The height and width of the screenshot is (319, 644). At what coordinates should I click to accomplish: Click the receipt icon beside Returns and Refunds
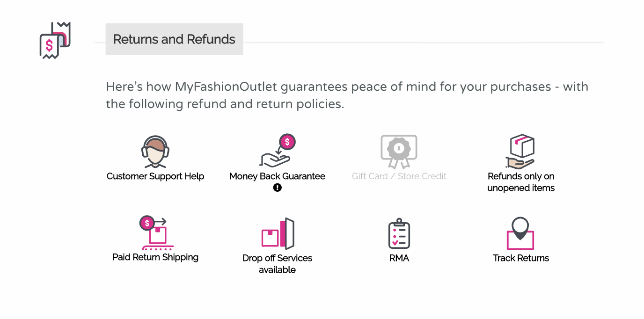(55, 40)
